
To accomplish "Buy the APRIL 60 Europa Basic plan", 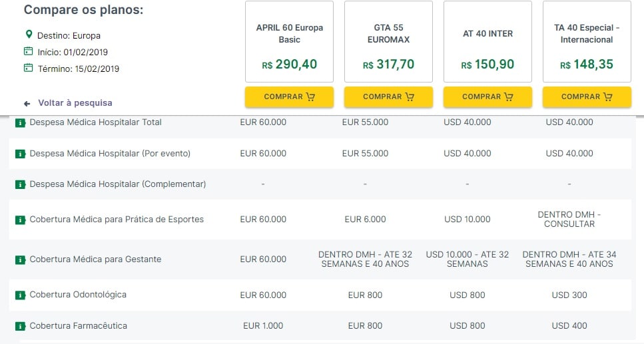I will [x=289, y=97].
